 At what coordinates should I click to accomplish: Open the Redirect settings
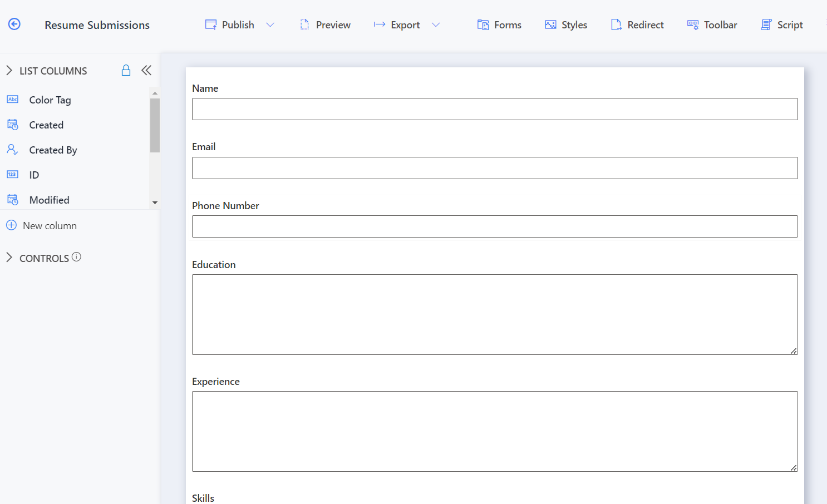(637, 24)
